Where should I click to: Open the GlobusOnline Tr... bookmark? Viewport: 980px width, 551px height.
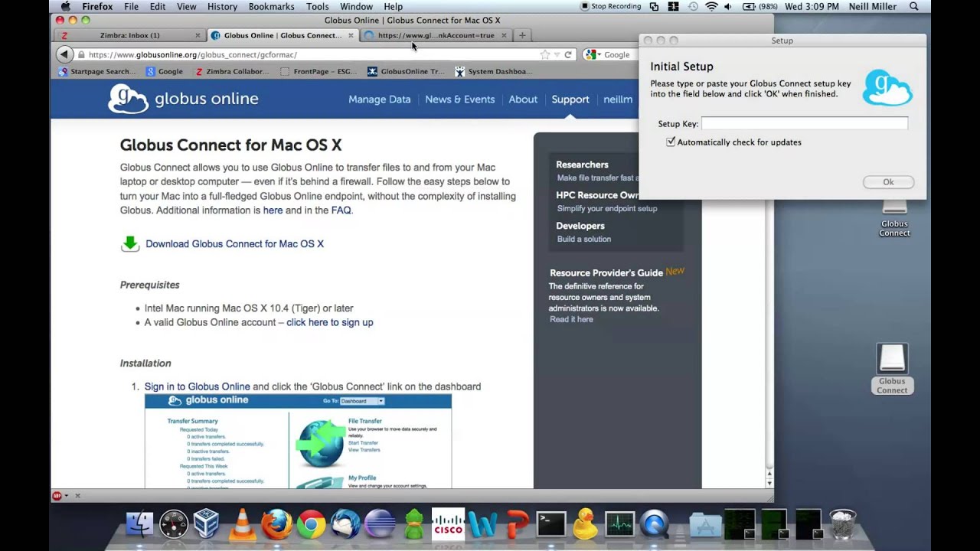pyautogui.click(x=406, y=71)
